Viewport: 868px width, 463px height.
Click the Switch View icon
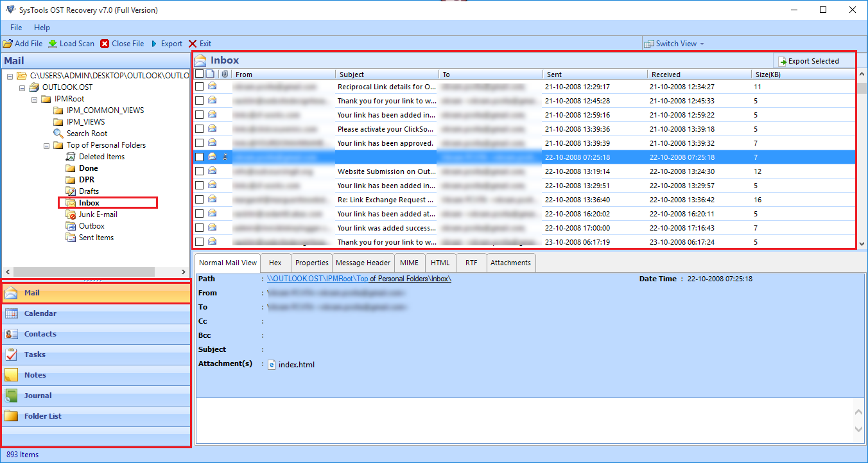point(649,44)
